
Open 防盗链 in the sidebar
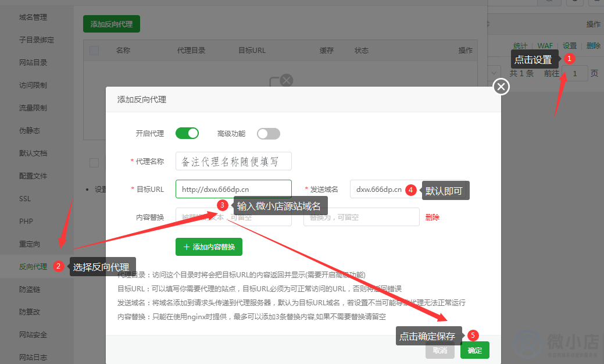click(30, 289)
